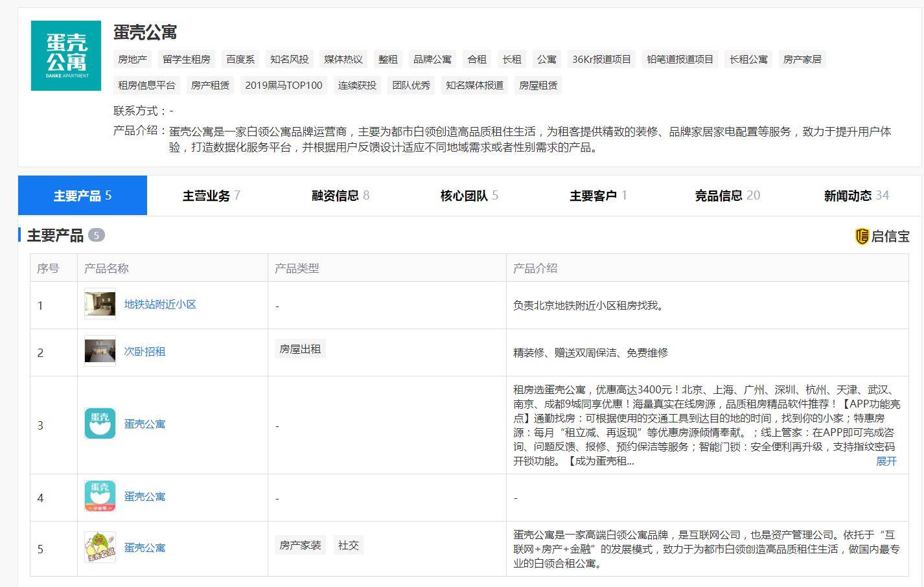The image size is (924, 587).
Task: Click the cartoon app icon in row 5
Action: point(100,547)
